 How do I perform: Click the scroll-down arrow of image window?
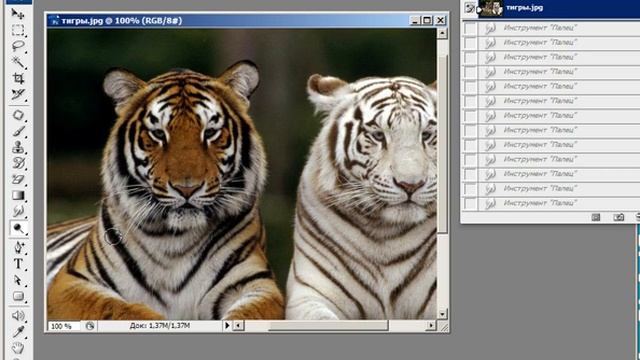click(442, 314)
